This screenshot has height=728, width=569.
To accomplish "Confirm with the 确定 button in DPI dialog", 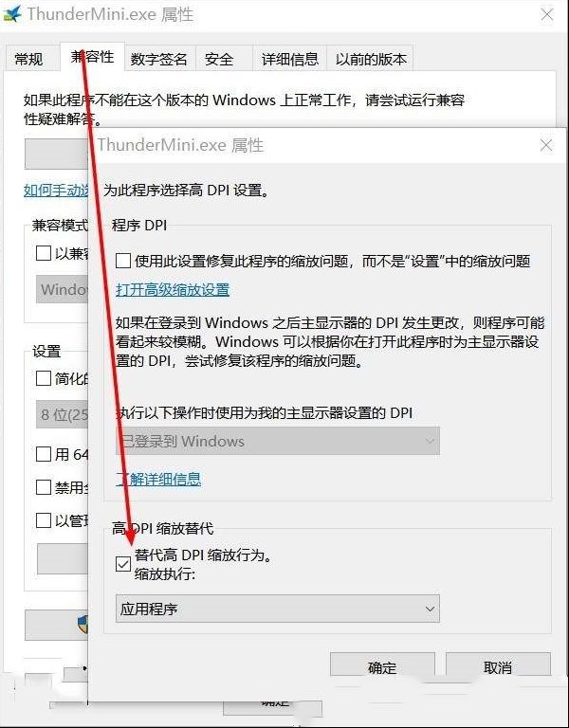I will (382, 667).
